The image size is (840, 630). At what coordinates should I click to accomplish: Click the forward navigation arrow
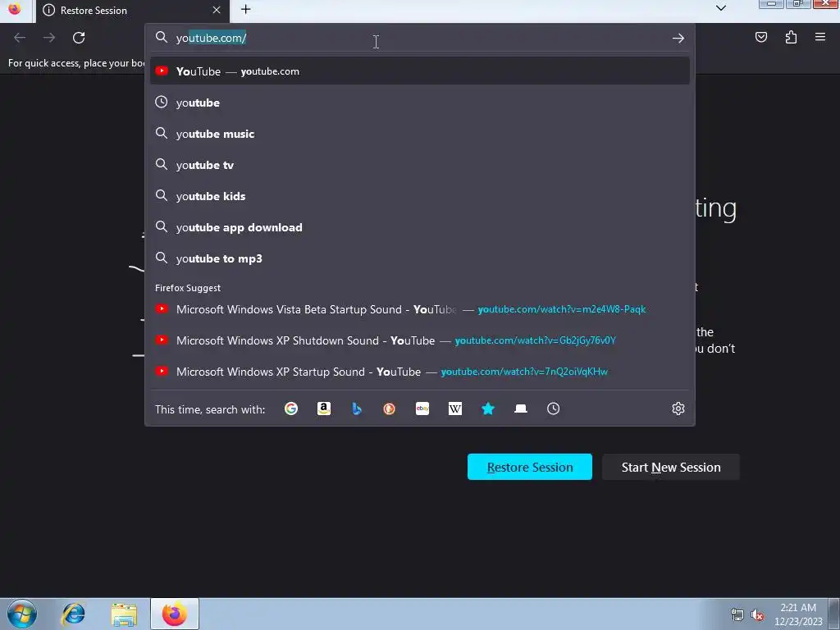tap(49, 38)
